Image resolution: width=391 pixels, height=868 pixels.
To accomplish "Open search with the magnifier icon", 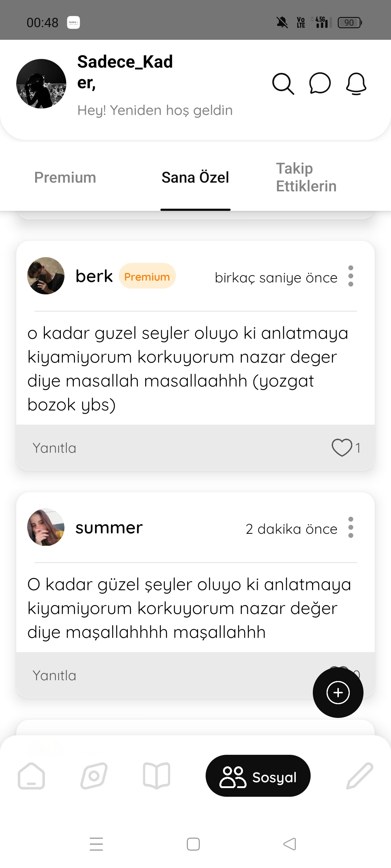I will point(283,84).
